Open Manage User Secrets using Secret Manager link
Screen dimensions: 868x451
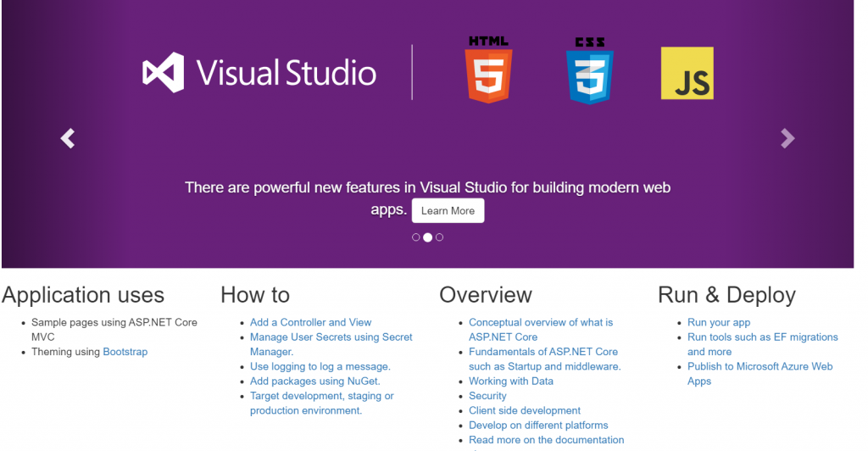click(x=331, y=344)
